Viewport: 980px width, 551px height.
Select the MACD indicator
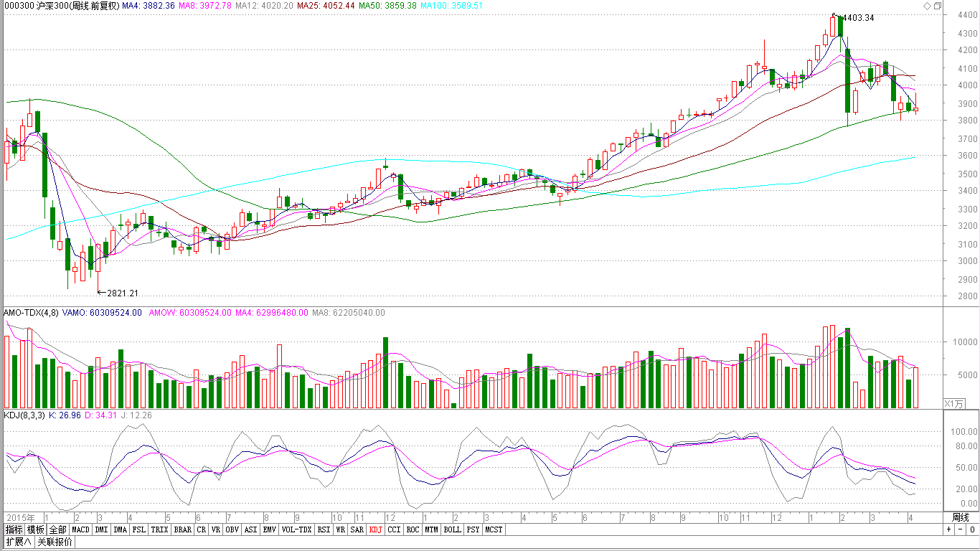coord(81,529)
